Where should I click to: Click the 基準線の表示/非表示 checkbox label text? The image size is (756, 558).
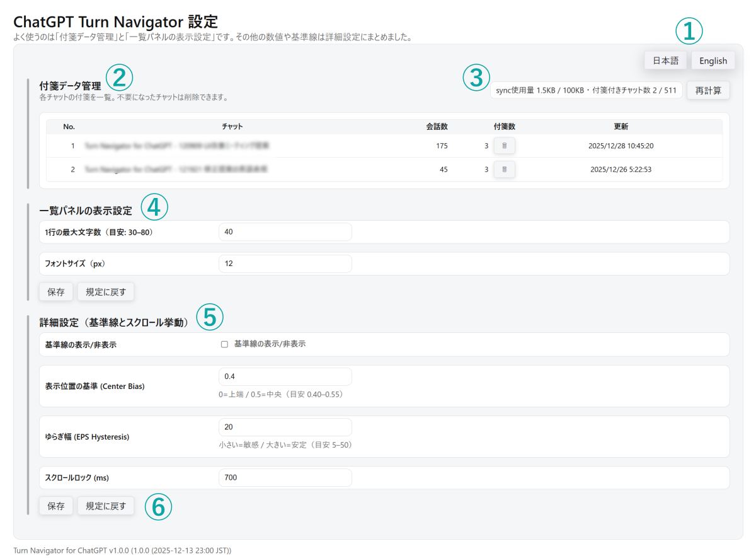coord(270,344)
